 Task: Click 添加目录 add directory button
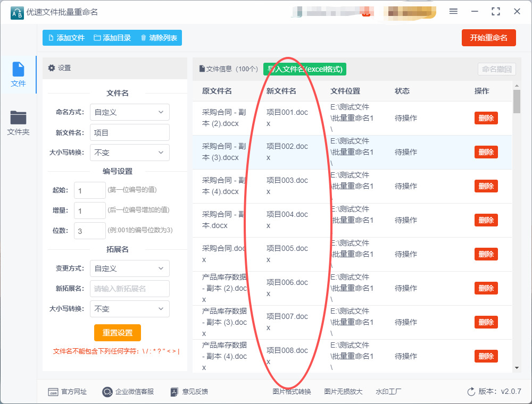112,38
